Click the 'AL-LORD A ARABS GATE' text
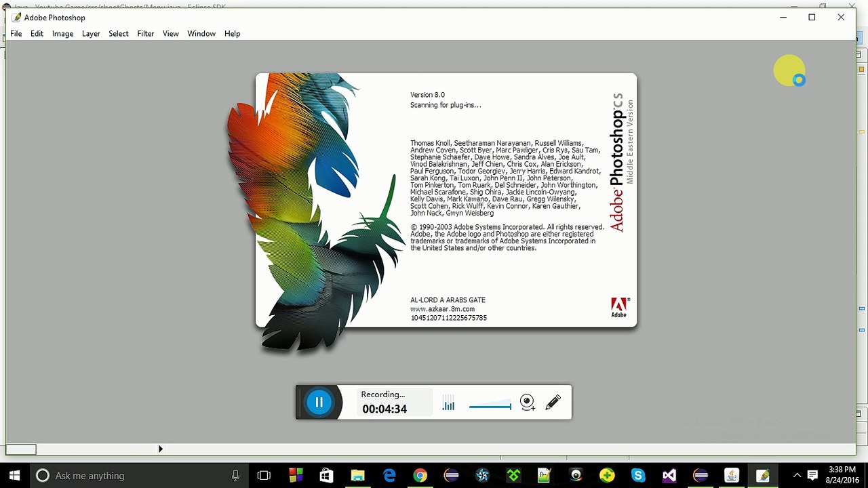The width and height of the screenshot is (868, 488). (x=448, y=300)
